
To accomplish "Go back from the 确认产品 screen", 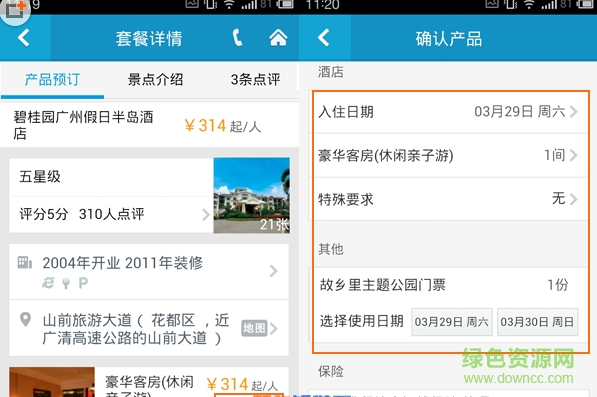I will coord(324,38).
